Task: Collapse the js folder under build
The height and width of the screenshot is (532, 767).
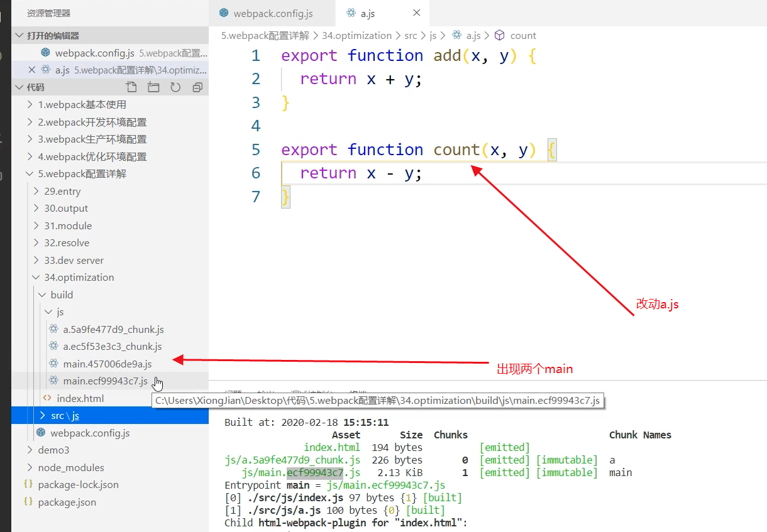Action: point(110,312)
